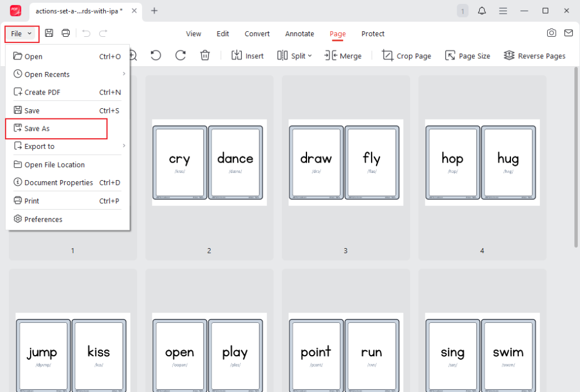Click the undo arrow icon
Image resolution: width=580 pixels, height=392 pixels.
[x=86, y=33]
